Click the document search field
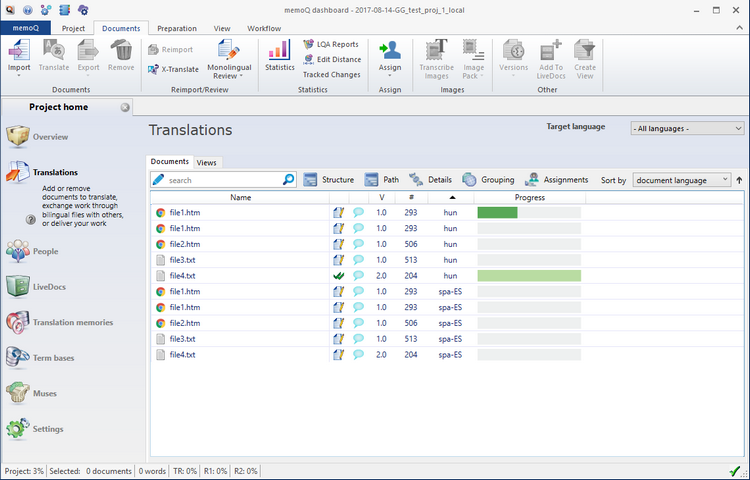This screenshot has width=750, height=480. (223, 180)
